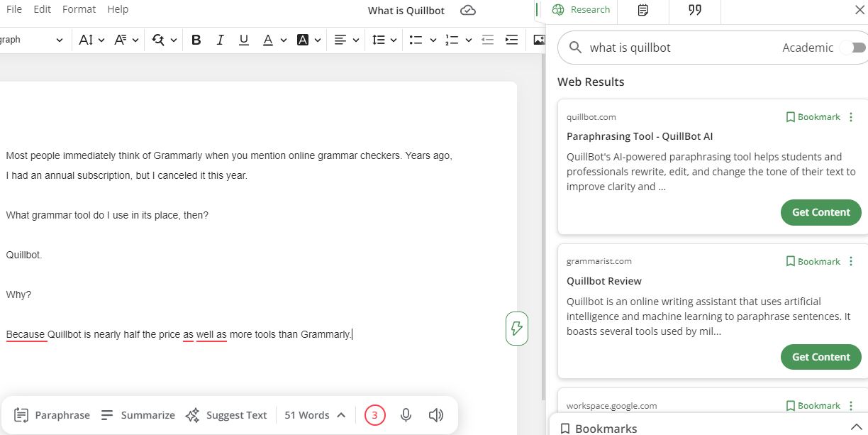Apply italic formatting
The image size is (868, 435).
[220, 40]
